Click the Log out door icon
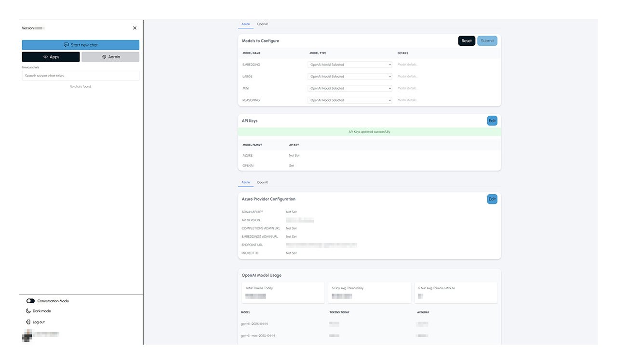The width and height of the screenshot is (617, 364). 28,322
